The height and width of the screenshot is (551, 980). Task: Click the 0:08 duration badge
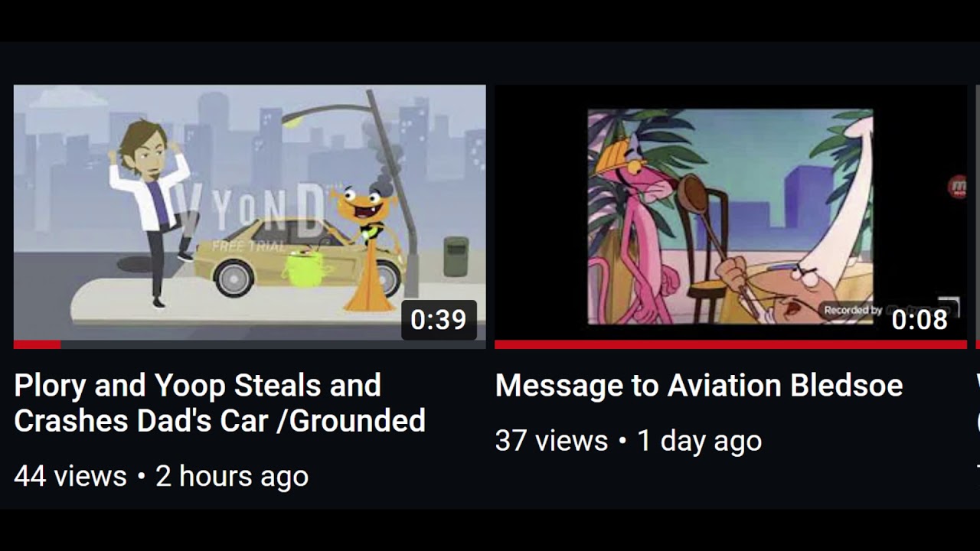tap(920, 319)
